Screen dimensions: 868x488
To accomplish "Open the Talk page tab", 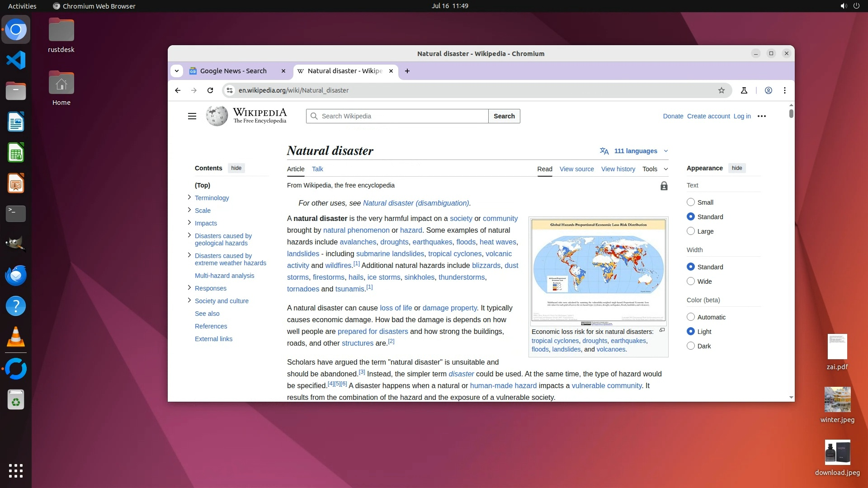I will [317, 169].
